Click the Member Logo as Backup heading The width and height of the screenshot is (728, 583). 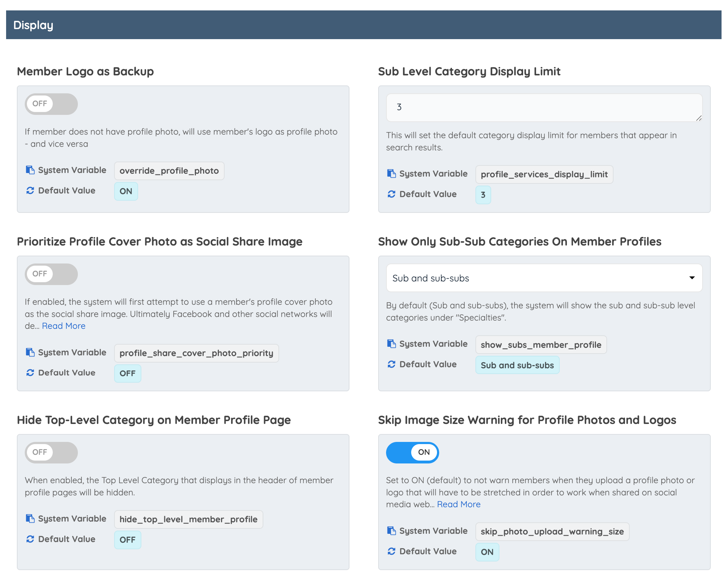tap(85, 71)
